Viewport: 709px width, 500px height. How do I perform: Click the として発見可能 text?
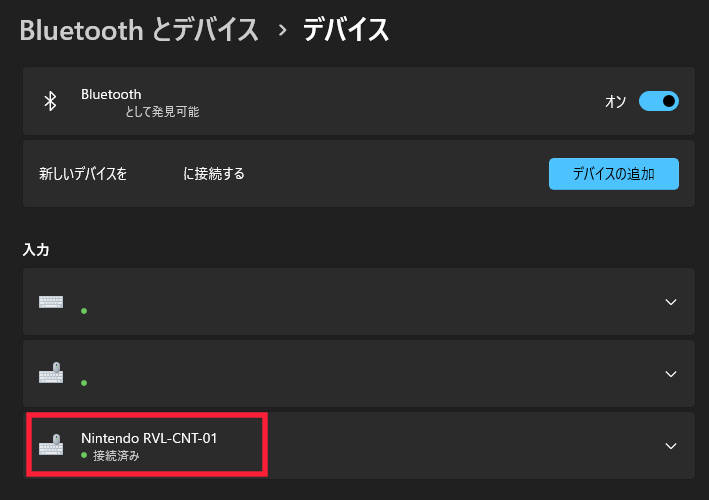pyautogui.click(x=162, y=112)
